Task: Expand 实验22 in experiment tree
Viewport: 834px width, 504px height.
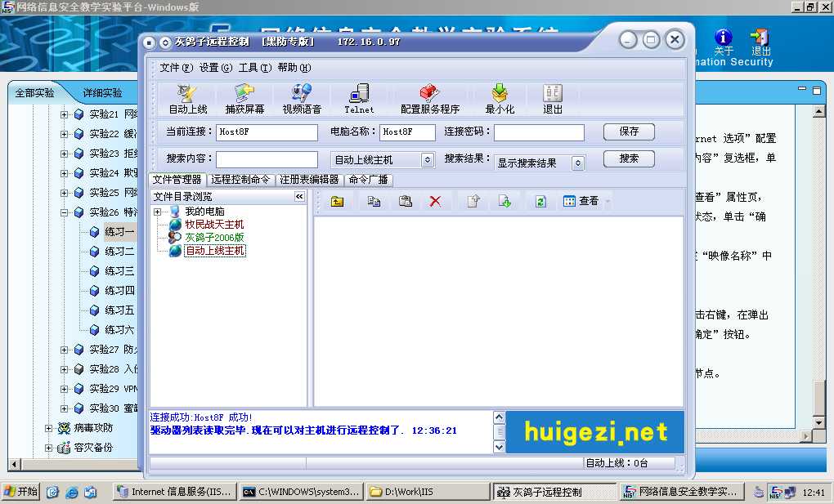Action: coord(64,134)
